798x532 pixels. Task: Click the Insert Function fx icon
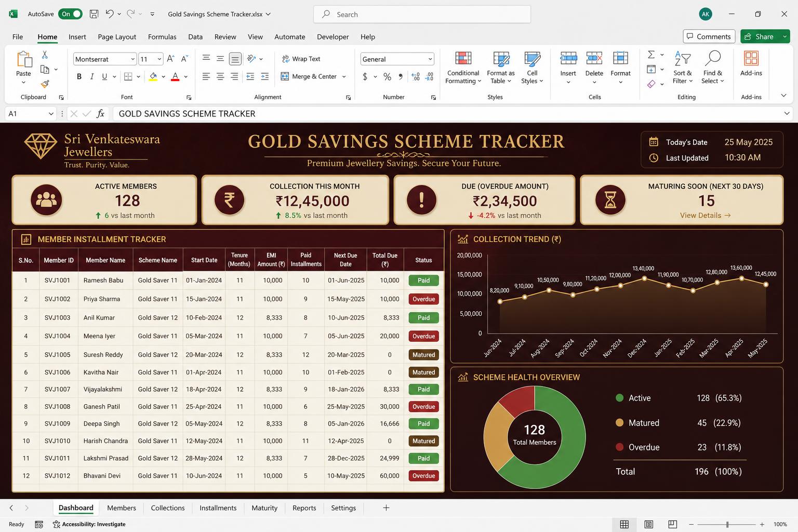click(x=101, y=113)
